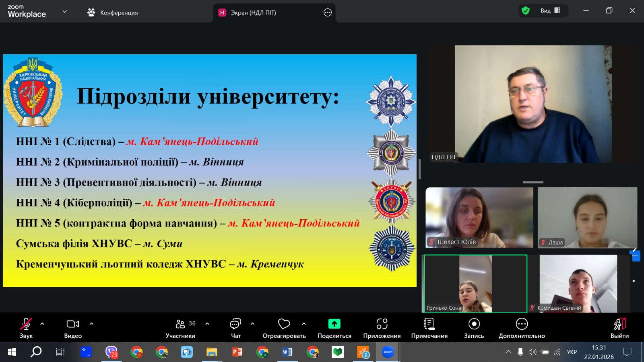644x362 pixels.
Task: Open Примечания notes icon
Action: point(429,324)
